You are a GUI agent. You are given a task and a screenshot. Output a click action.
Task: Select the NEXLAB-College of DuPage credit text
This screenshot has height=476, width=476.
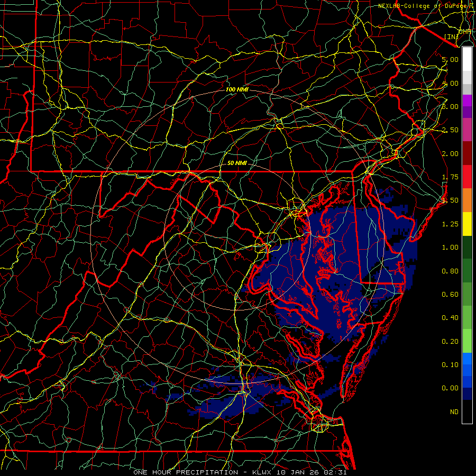pyautogui.click(x=426, y=6)
